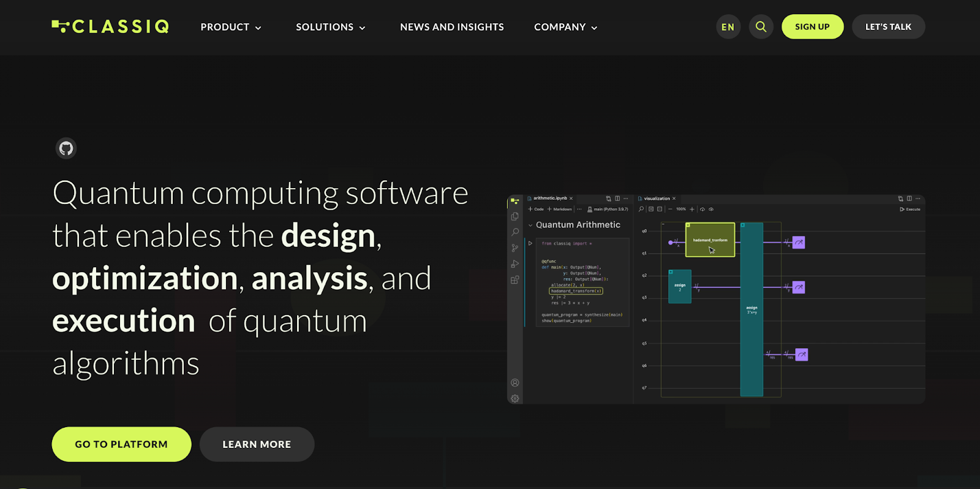The image size is (980, 489).
Task: Click the Quantum Arithmetic heading
Action: pos(578,225)
